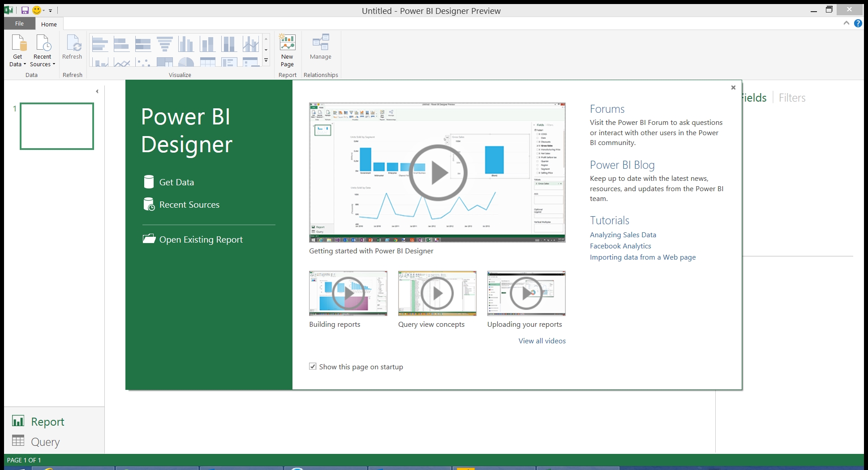Move Visualize gallery down one row
Screen dimensions: 868x470
(x=266, y=50)
